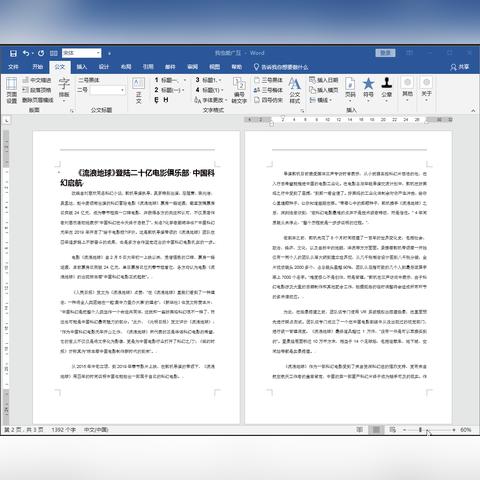Image resolution: width=480 pixels, height=480 pixels.
Task: Open the 横线 horizontal line dropdown
Action: pos(321,100)
